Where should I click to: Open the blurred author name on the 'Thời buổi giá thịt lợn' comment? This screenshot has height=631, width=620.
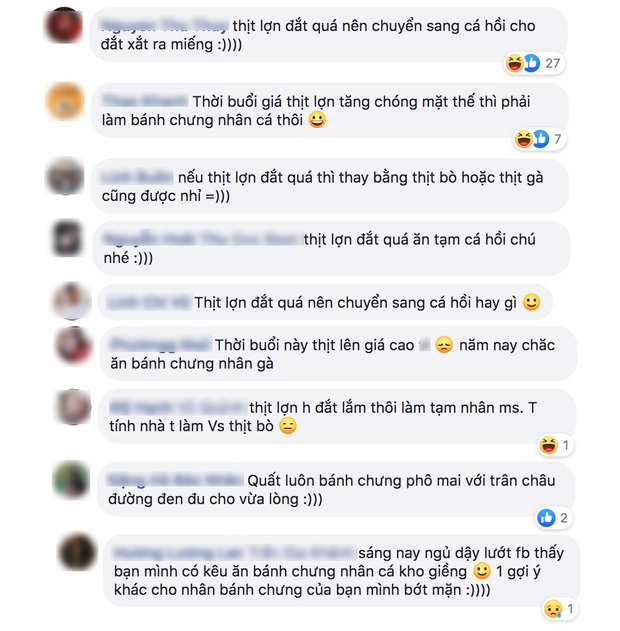click(x=144, y=101)
